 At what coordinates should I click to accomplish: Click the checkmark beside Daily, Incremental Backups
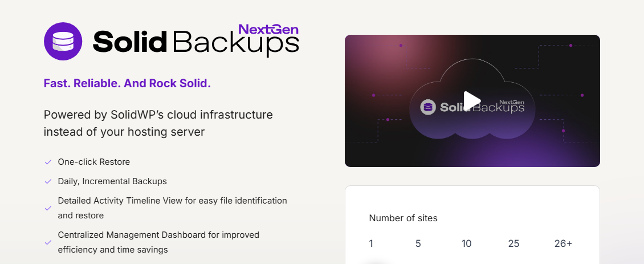tap(48, 181)
